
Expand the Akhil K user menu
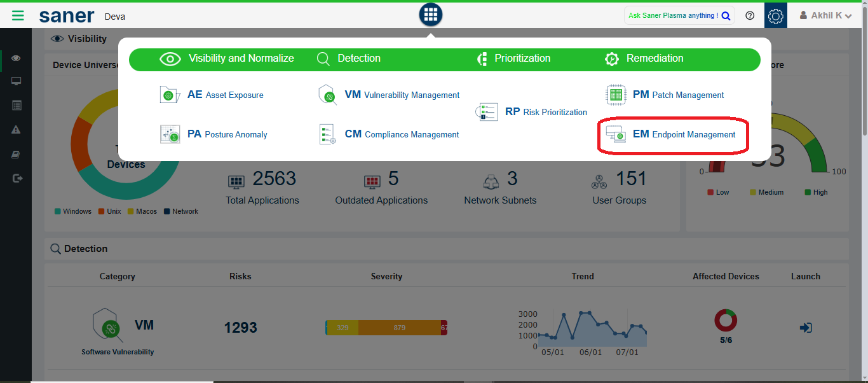coord(825,15)
